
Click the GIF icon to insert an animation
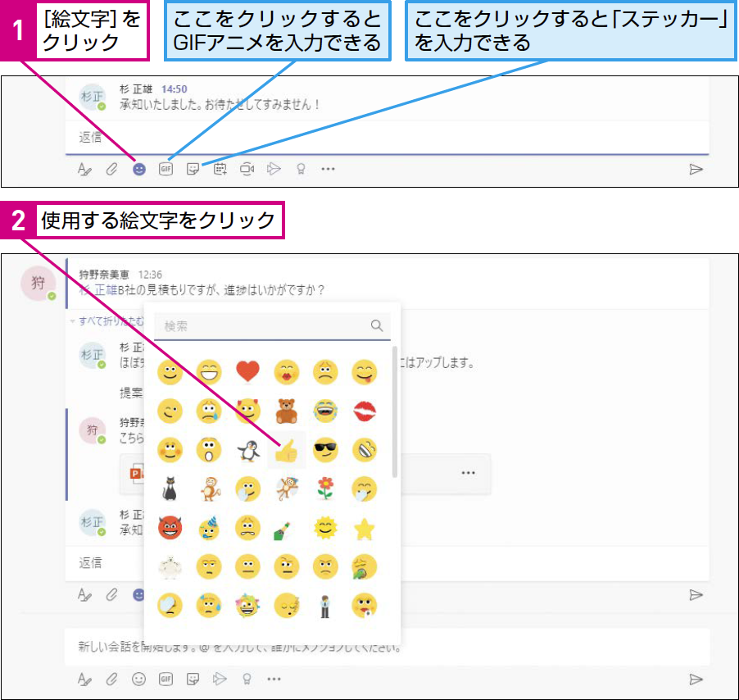166,168
